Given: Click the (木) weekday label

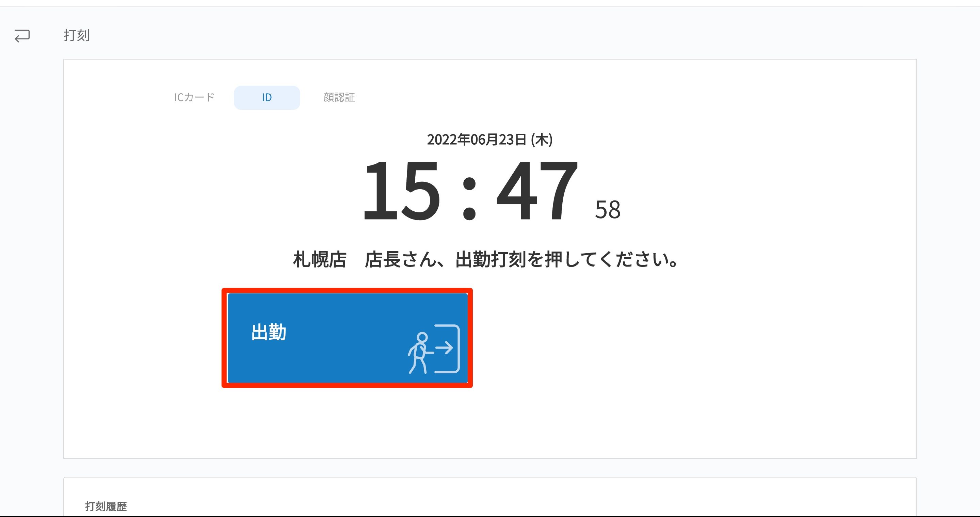Looking at the screenshot, I should [x=542, y=140].
